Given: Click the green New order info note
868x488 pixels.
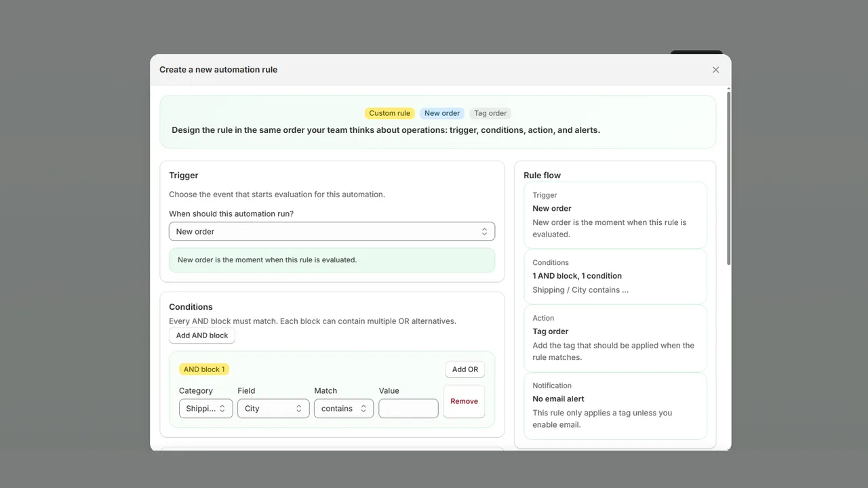Looking at the screenshot, I should click(x=332, y=260).
